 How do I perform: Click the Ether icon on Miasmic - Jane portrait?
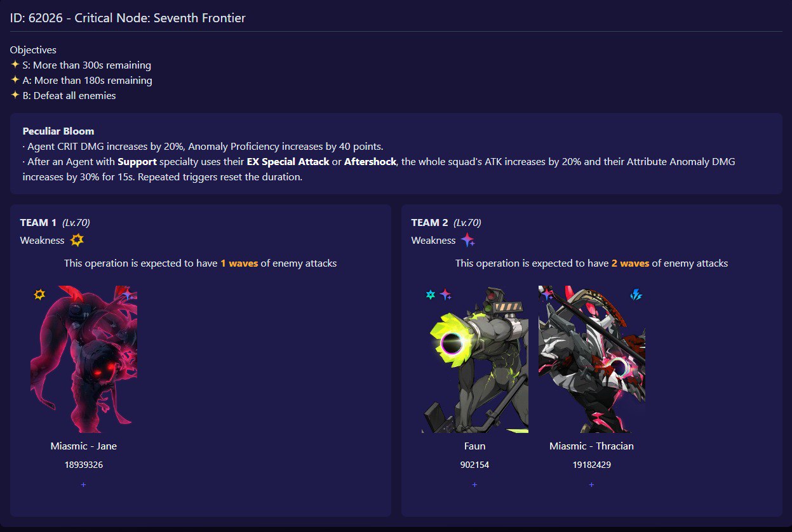click(x=128, y=295)
